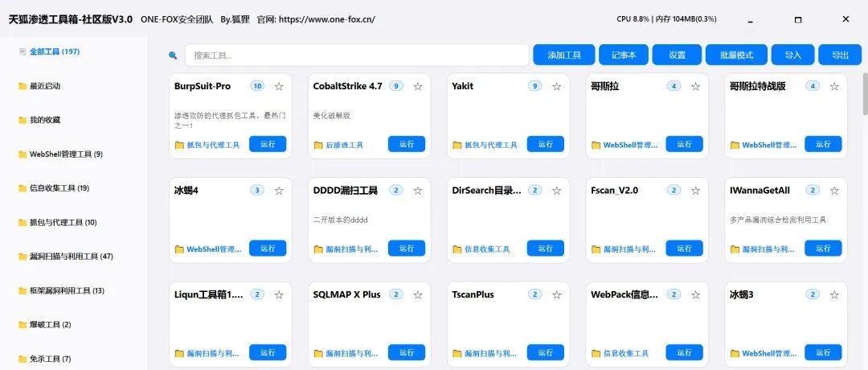
Task: Click the star icon on DirSearch card
Action: pyautogui.click(x=557, y=191)
